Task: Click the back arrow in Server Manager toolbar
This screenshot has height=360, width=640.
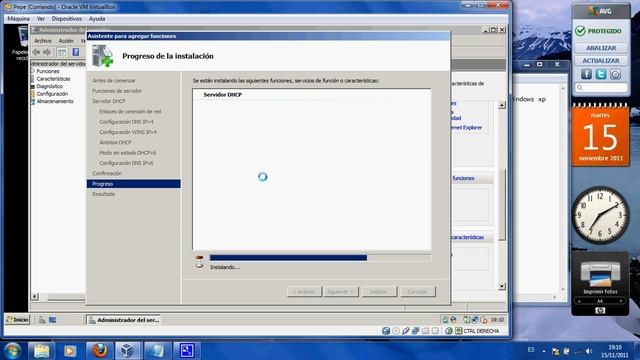Action: tap(36, 52)
